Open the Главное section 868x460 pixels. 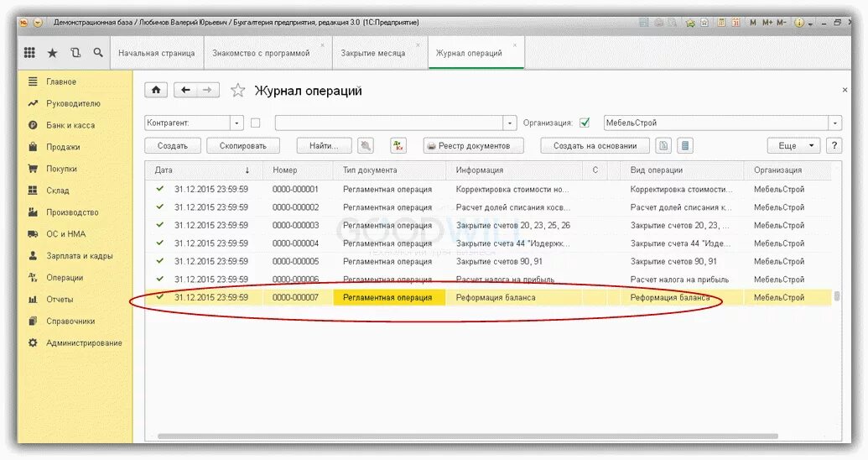(x=61, y=81)
